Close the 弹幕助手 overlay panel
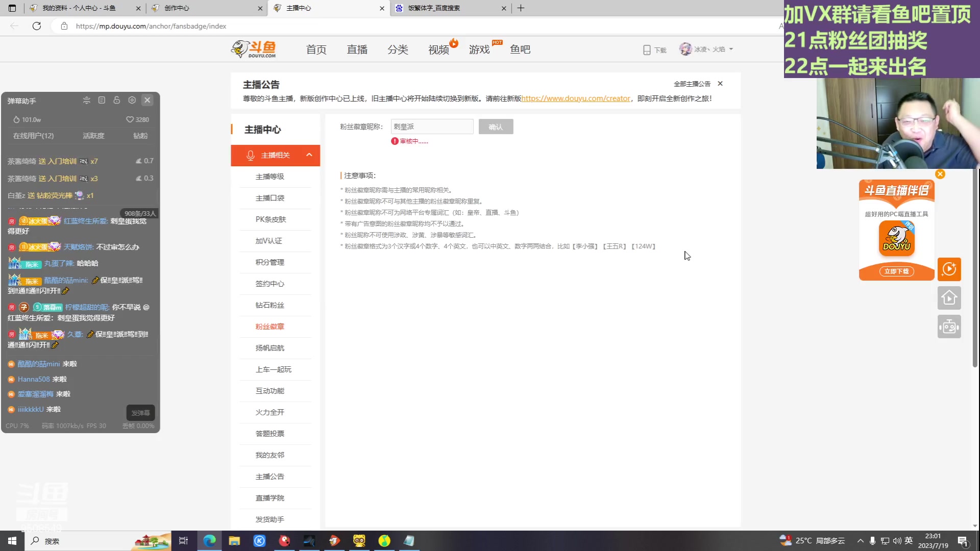 coord(148,101)
